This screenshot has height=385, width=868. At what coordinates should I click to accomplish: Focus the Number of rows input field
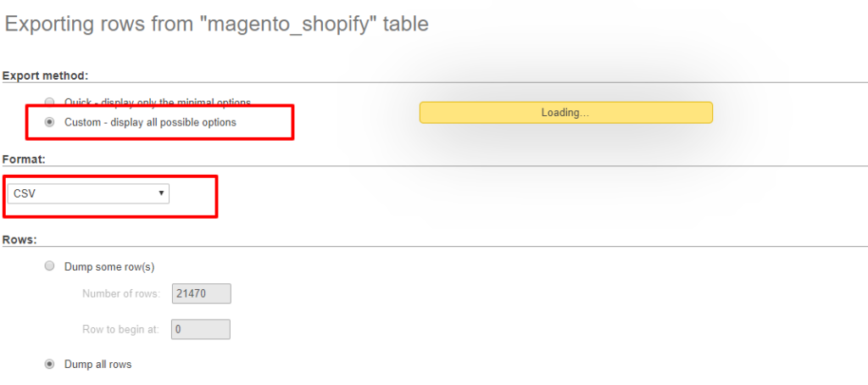[201, 293]
